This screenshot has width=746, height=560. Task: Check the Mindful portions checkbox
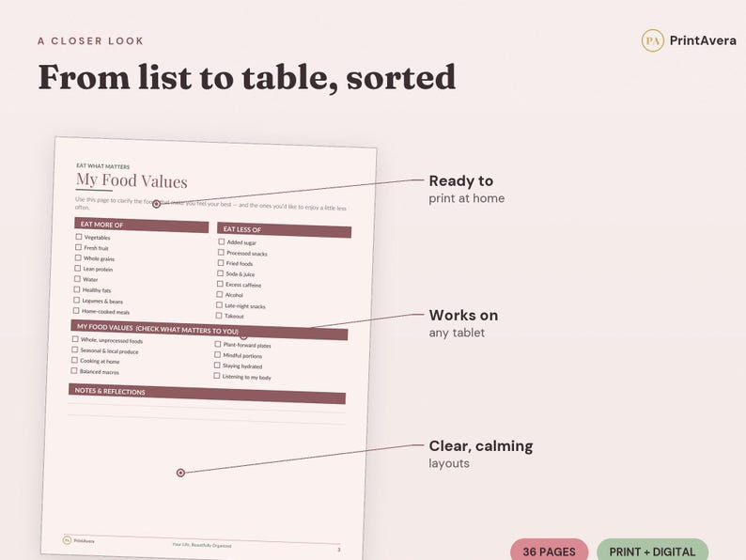(x=217, y=354)
